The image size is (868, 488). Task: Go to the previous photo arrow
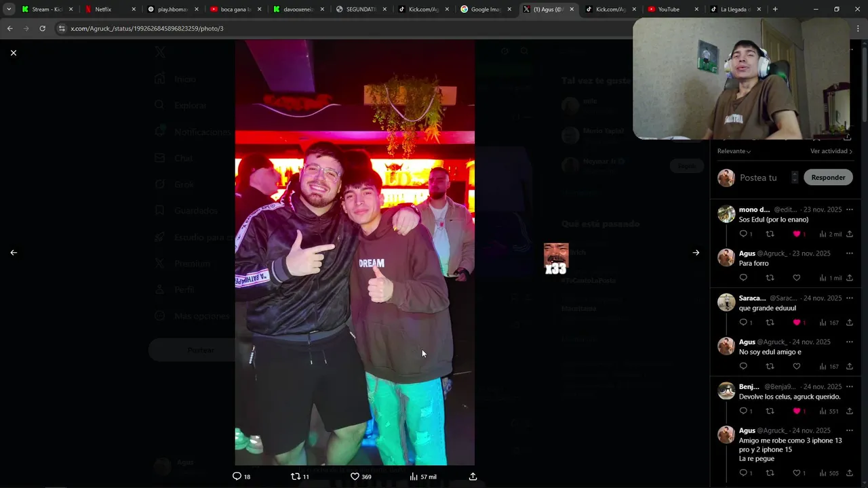pyautogui.click(x=14, y=252)
